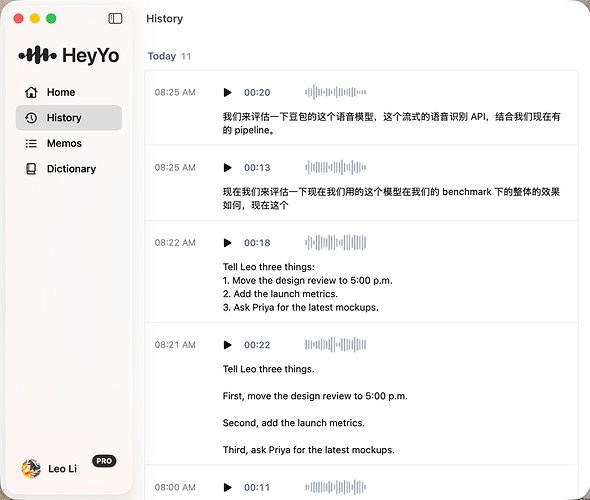Play the 00:11 recording
Screen dimensions: 590x500
pyautogui.click(x=227, y=488)
